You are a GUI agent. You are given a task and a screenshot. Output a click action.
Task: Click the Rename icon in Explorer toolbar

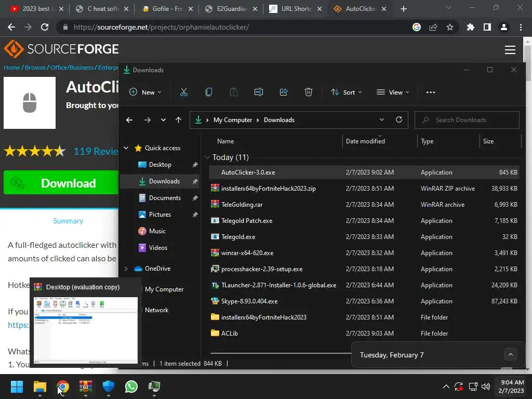pyautogui.click(x=259, y=92)
